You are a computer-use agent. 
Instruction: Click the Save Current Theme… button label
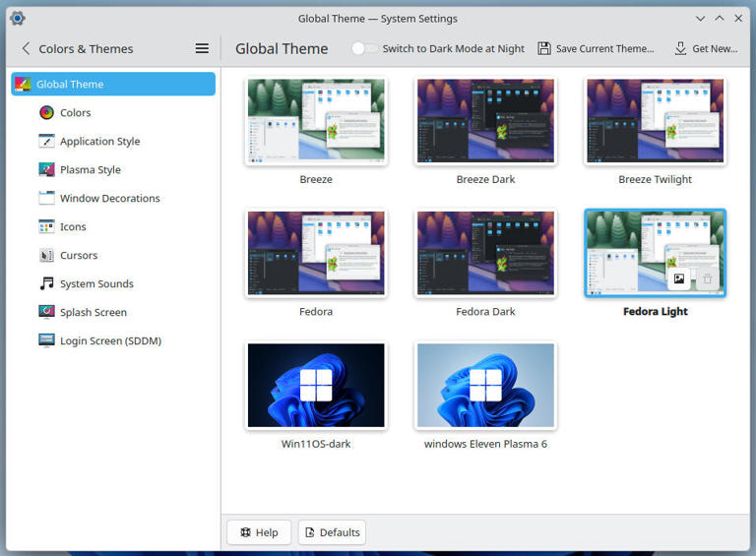click(604, 48)
